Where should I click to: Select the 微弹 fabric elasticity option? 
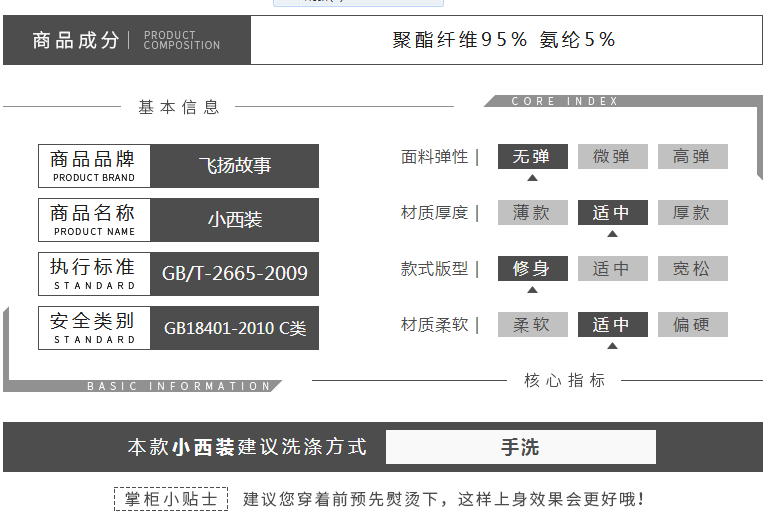pyautogui.click(x=612, y=157)
